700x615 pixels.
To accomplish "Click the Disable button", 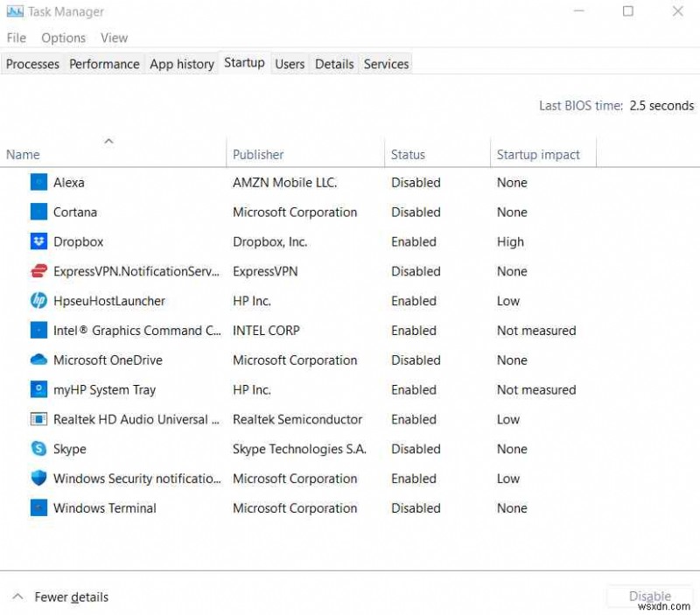I will click(649, 597).
